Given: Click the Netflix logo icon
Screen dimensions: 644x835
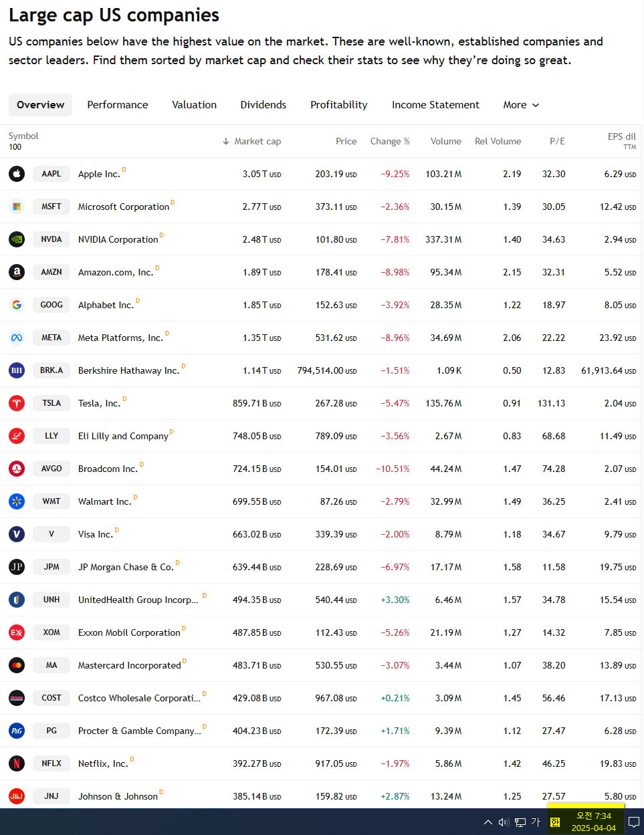Looking at the screenshot, I should click(x=17, y=763).
